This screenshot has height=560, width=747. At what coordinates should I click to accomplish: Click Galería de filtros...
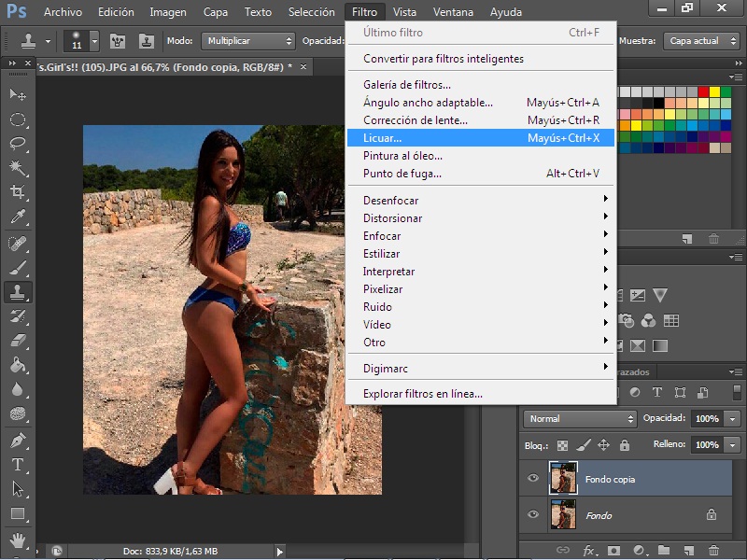coord(406,85)
